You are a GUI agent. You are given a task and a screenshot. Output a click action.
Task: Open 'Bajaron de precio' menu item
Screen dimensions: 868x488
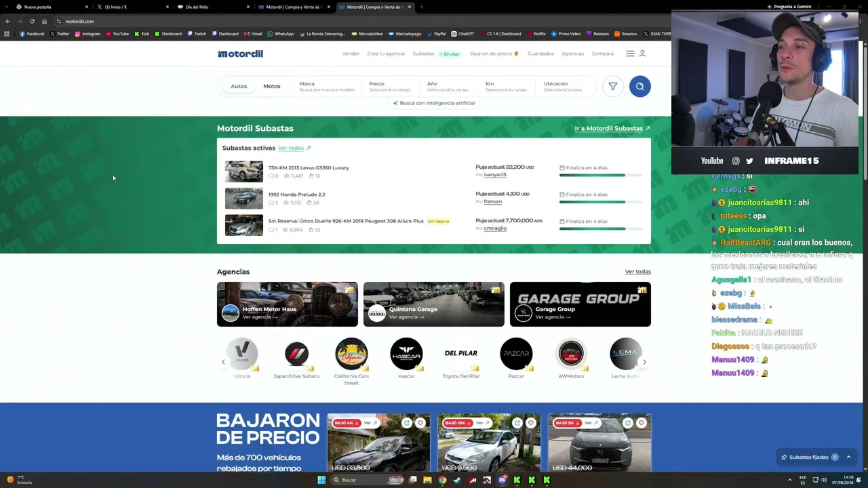(x=494, y=54)
